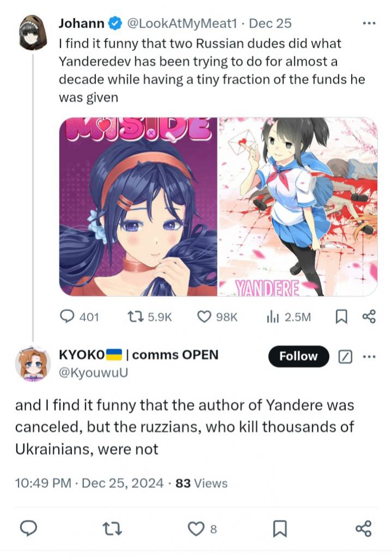Screen dimensions: 392x558
Task: Repost Johann's tweet with 5.9K reposts
Action: 150,317
